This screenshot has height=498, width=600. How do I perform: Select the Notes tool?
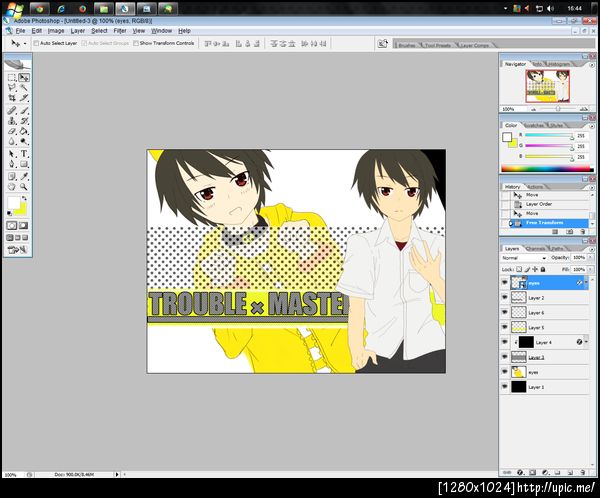(12, 176)
